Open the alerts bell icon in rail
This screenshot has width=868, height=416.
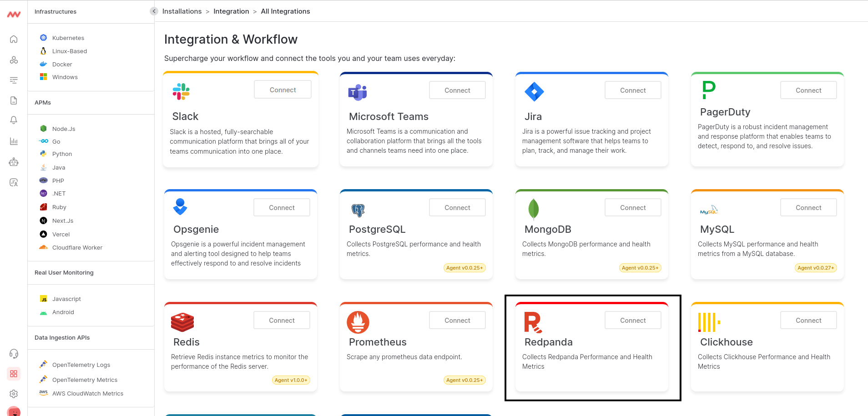click(14, 120)
